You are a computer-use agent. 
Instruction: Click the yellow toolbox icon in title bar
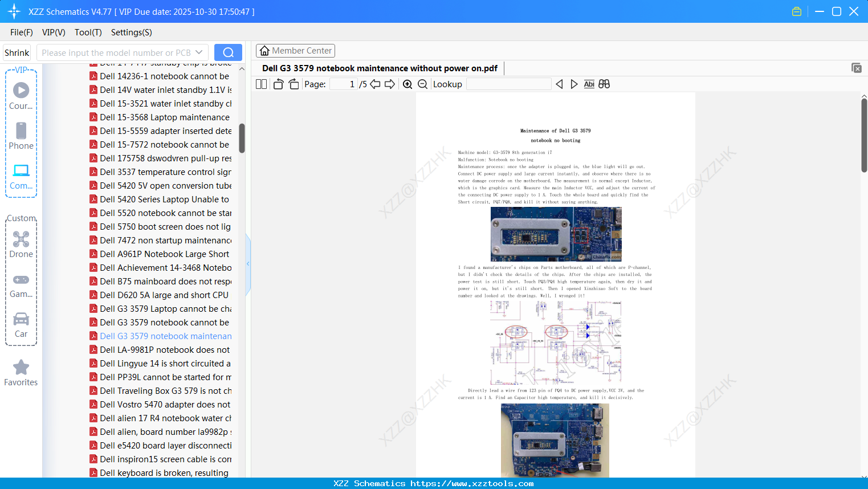point(797,11)
